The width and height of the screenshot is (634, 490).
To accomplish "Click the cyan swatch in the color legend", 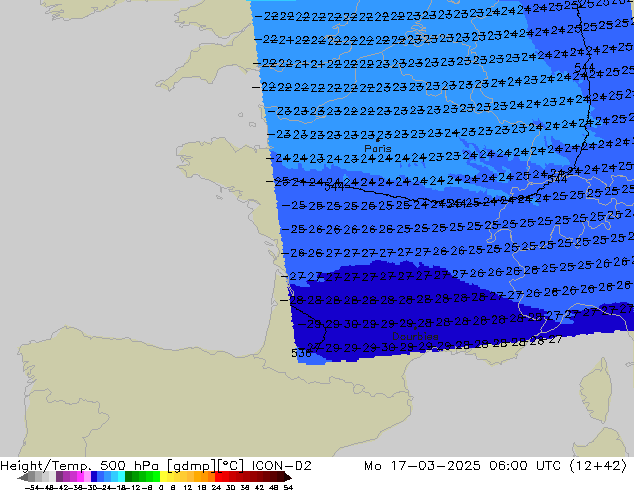I will 121,477.
